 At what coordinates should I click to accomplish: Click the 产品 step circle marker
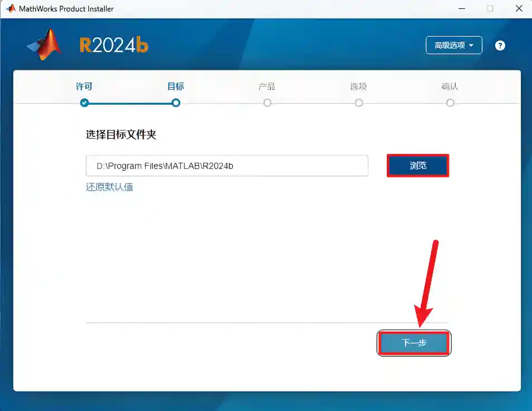coord(267,103)
